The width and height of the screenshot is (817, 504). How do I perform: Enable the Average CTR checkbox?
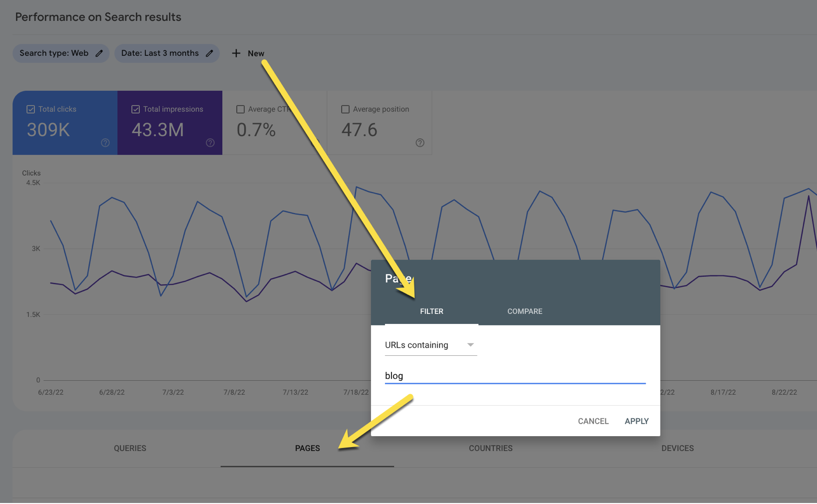[240, 109]
